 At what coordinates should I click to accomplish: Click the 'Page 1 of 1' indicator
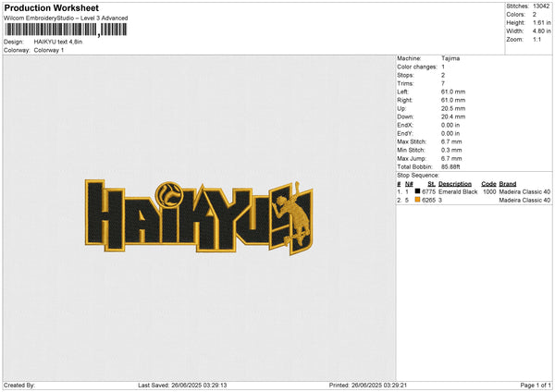pyautogui.click(x=536, y=386)
